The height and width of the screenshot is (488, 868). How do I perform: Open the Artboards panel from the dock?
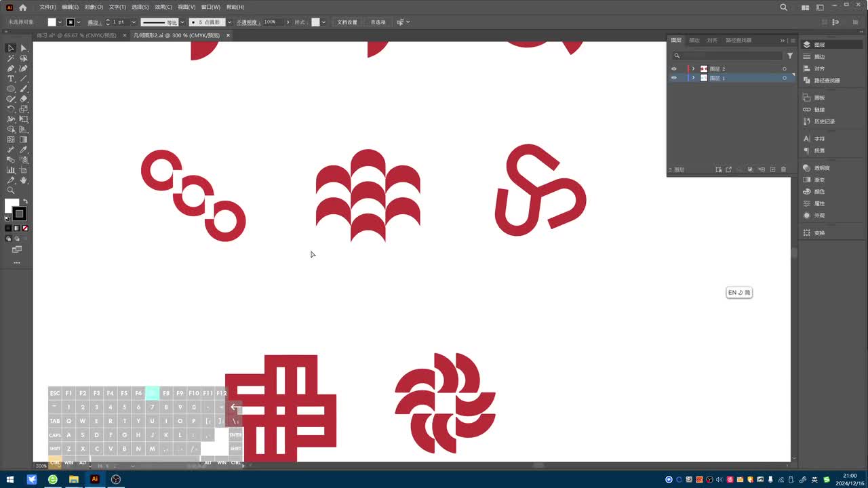tap(814, 98)
